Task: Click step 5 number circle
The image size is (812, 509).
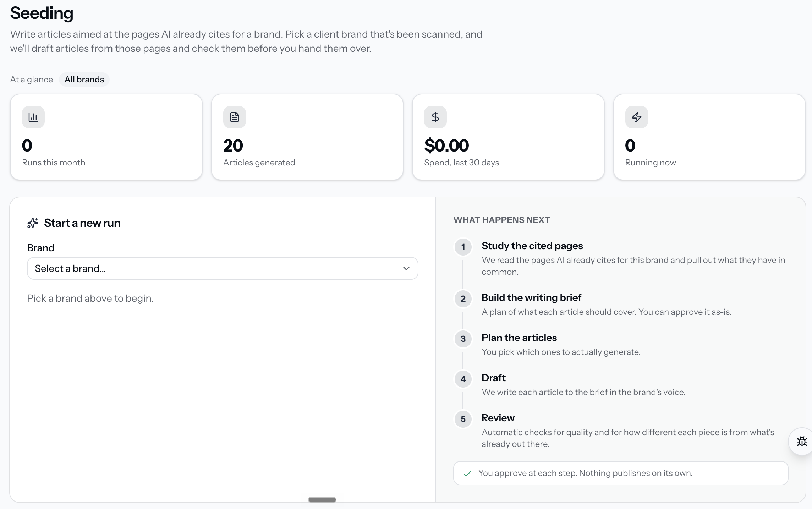Action: click(463, 419)
